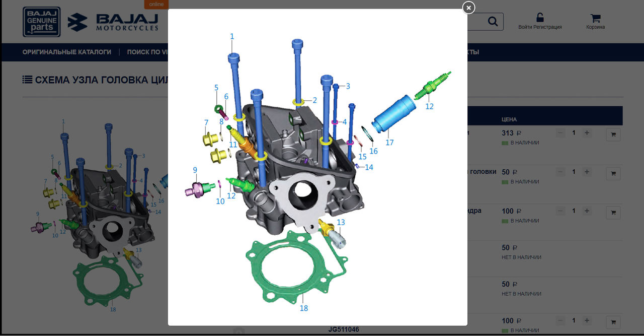Decrease quantity for the bottom 100 ₽ part
This screenshot has height=336, width=644.
[560, 321]
